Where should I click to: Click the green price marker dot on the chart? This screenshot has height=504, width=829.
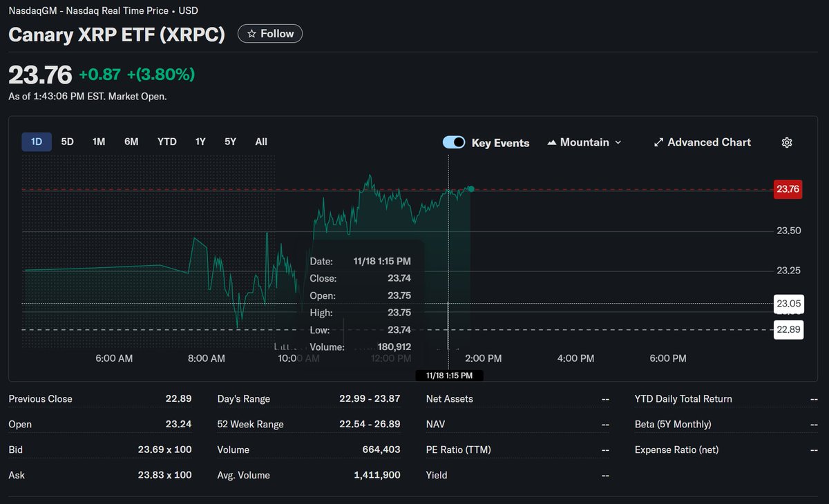pyautogui.click(x=470, y=188)
